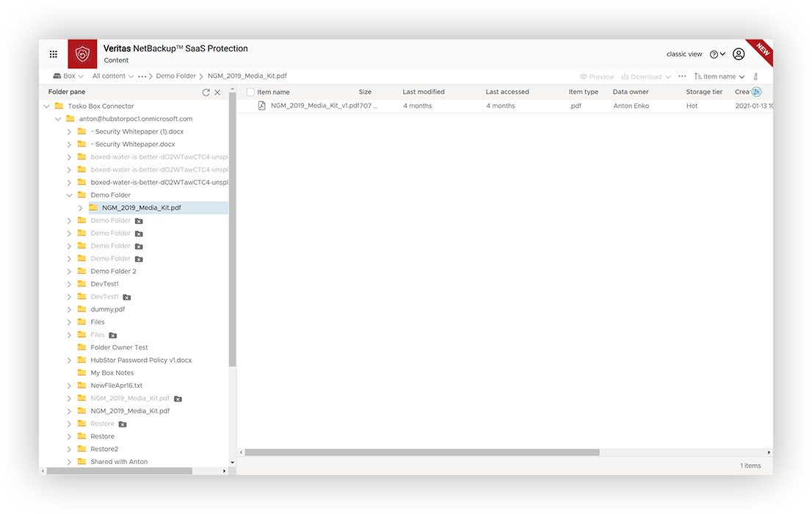This screenshot has width=812, height=514.
Task: Click the deleted marker beside greyed Restore
Action: point(123,424)
